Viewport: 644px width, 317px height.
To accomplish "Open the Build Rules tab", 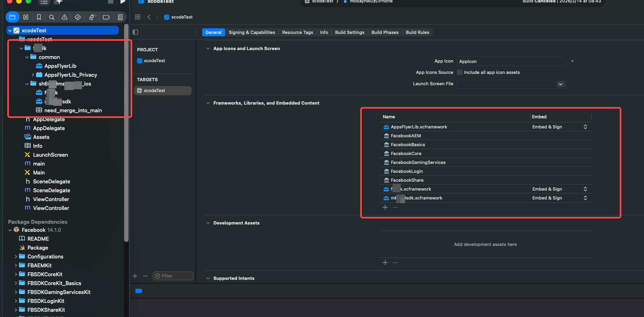I will (x=418, y=32).
